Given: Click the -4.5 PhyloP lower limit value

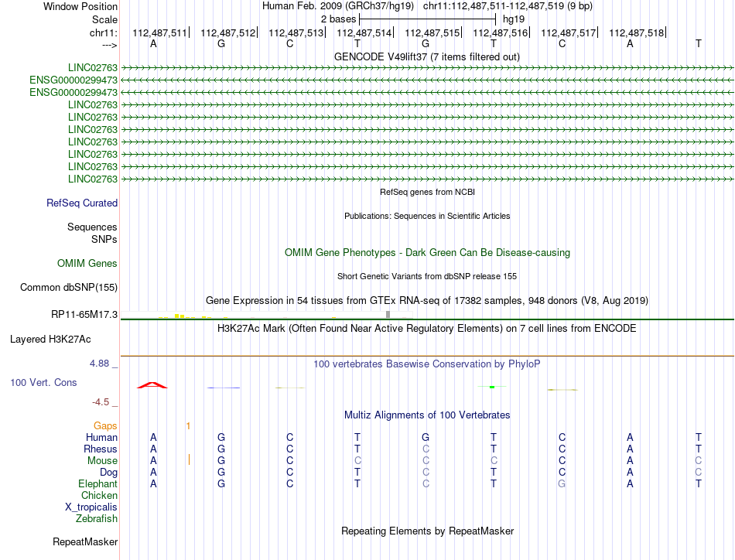Looking at the screenshot, I should click(x=101, y=402).
